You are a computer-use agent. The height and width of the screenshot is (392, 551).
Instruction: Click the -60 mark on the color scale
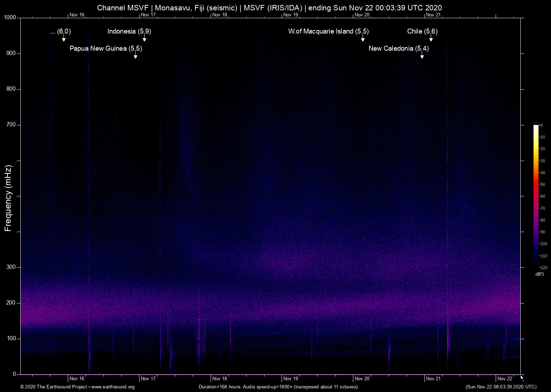[x=542, y=196]
